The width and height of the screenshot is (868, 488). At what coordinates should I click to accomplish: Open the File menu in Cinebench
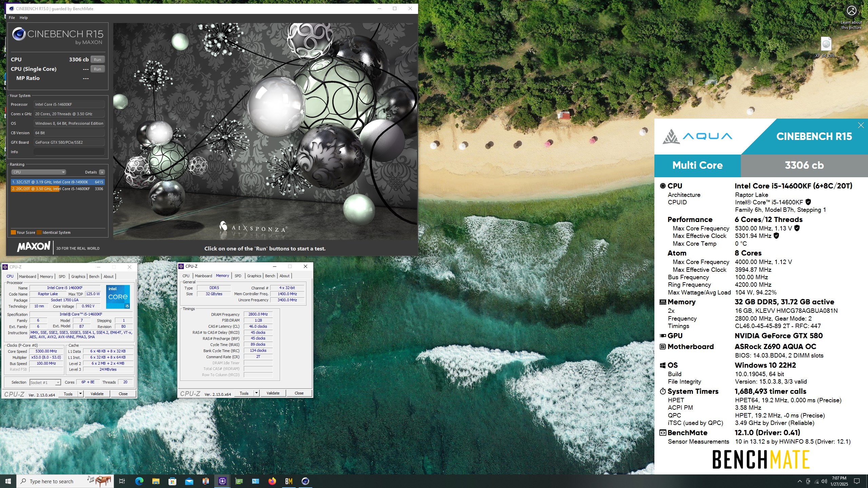12,18
